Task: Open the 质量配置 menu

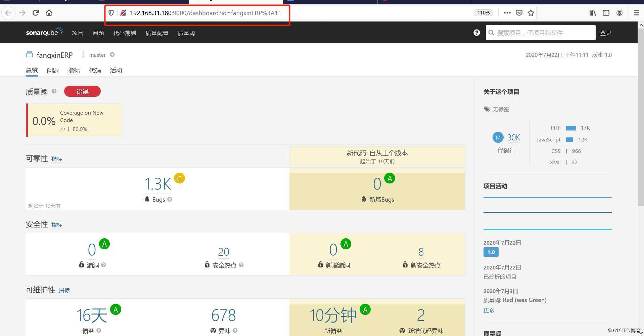Action: 157,33
